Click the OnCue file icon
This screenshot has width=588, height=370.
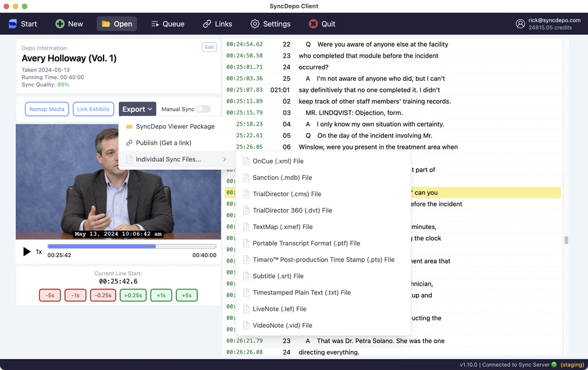point(246,161)
